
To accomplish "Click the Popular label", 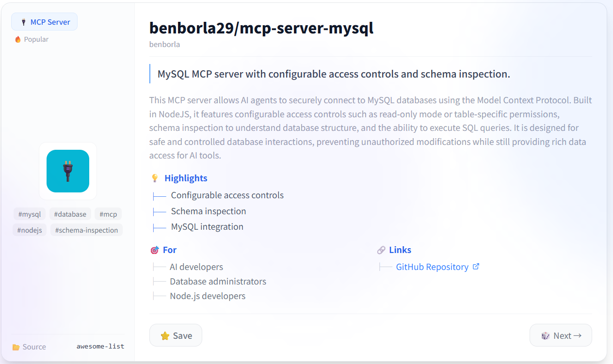I will click(36, 39).
